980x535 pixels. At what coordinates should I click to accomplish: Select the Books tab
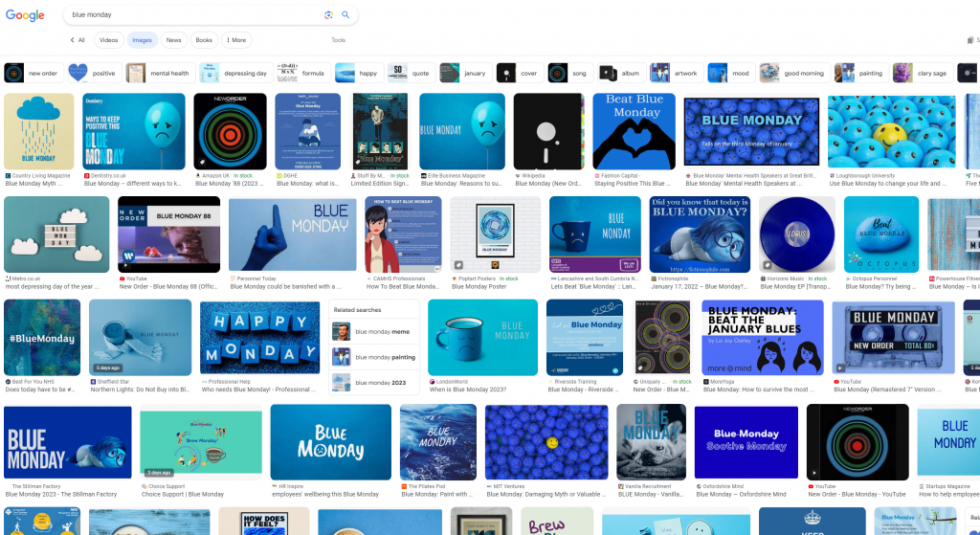(x=204, y=40)
